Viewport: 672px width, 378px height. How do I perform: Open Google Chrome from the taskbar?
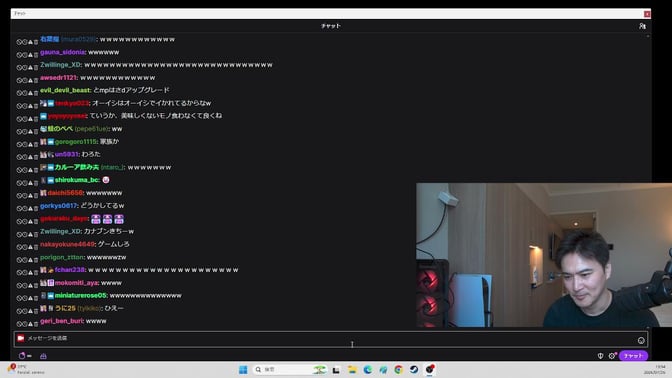point(399,369)
